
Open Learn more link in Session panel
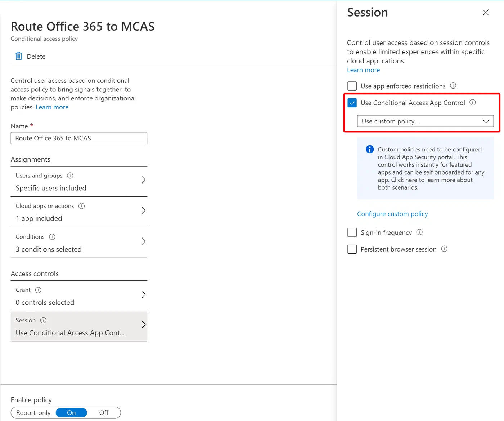coord(363,70)
